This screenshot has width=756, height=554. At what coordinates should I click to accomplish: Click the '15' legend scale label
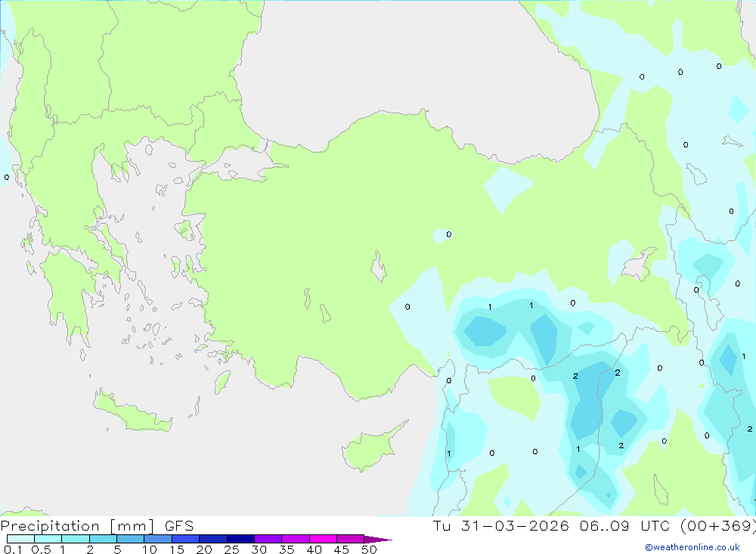coord(177,549)
